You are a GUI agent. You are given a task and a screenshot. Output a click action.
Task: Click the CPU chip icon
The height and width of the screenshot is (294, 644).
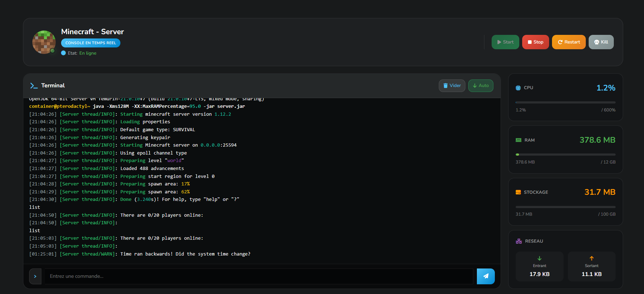click(518, 88)
